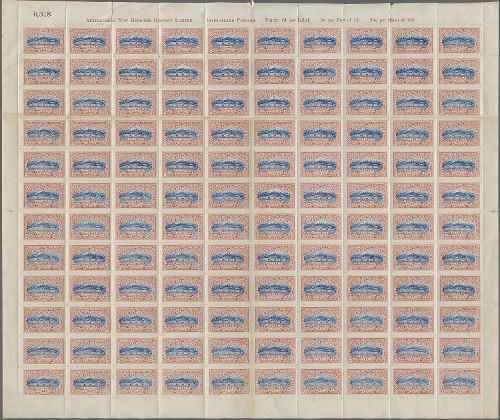Click the sheet number in the top-left margin
500x420 pixels.
(x=41, y=15)
